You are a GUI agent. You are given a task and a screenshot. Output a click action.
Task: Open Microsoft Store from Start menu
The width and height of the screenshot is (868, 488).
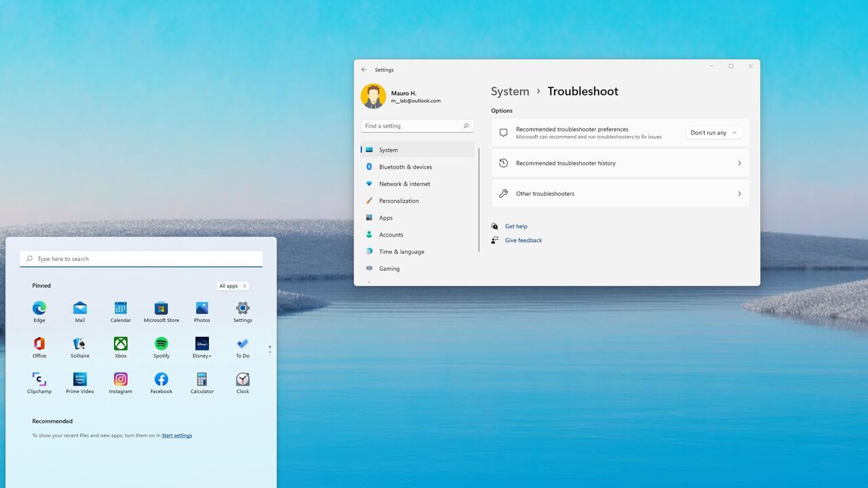coord(161,308)
